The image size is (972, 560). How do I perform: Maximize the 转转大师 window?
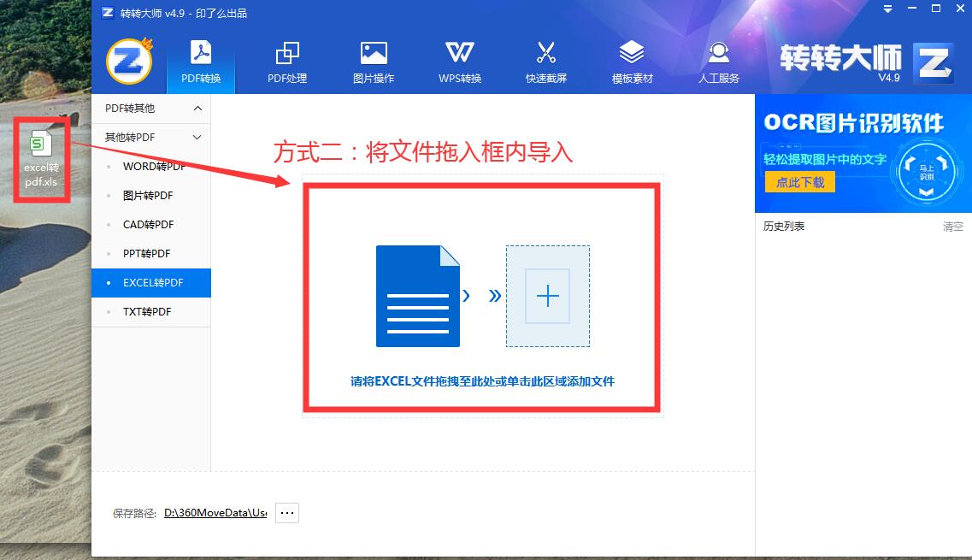coord(936,9)
